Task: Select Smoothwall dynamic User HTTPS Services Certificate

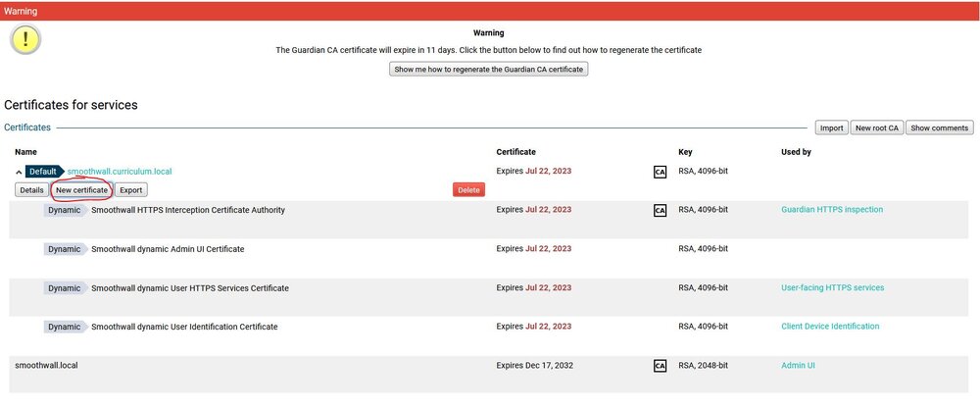Action: (x=190, y=288)
